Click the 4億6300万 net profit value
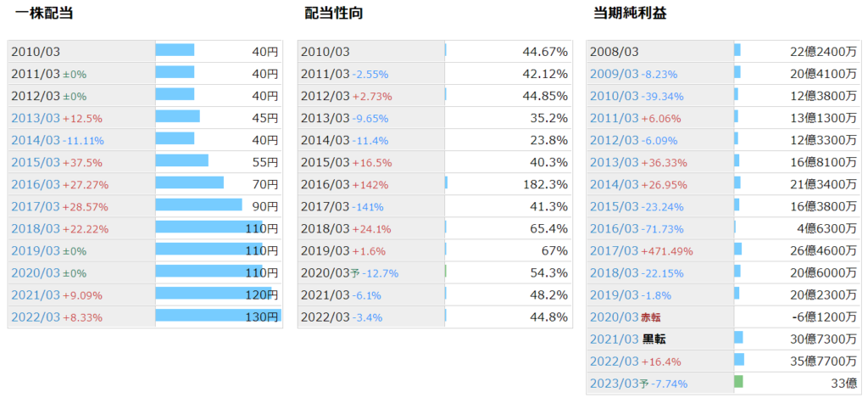868x398 pixels. (x=827, y=229)
